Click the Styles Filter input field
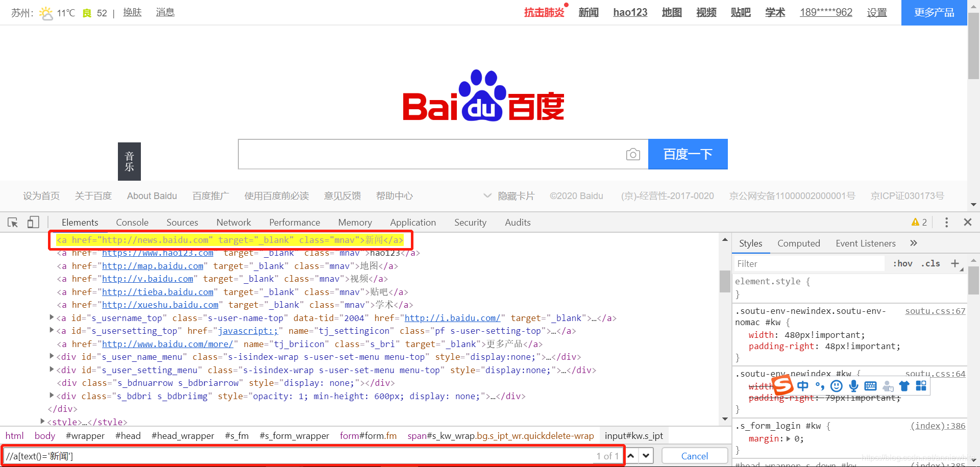Viewport: 980px width, 467px height. pyautogui.click(x=809, y=264)
